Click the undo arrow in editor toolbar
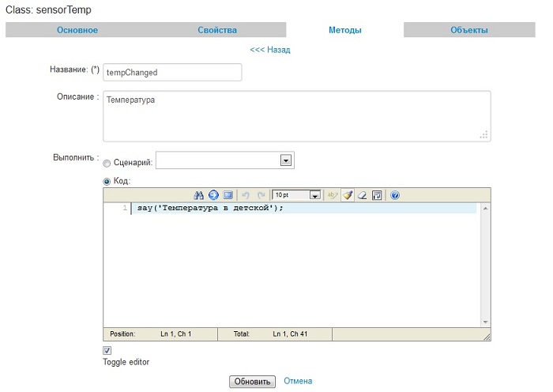 [245, 194]
